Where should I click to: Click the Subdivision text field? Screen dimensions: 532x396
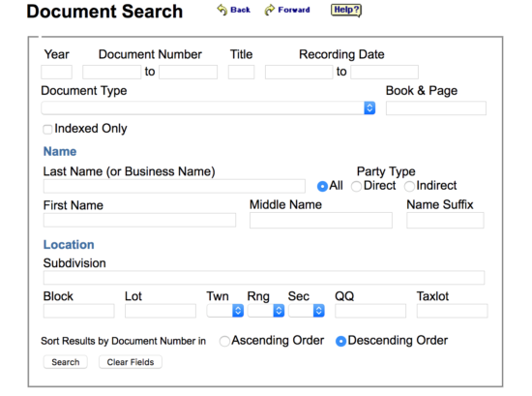pos(264,278)
